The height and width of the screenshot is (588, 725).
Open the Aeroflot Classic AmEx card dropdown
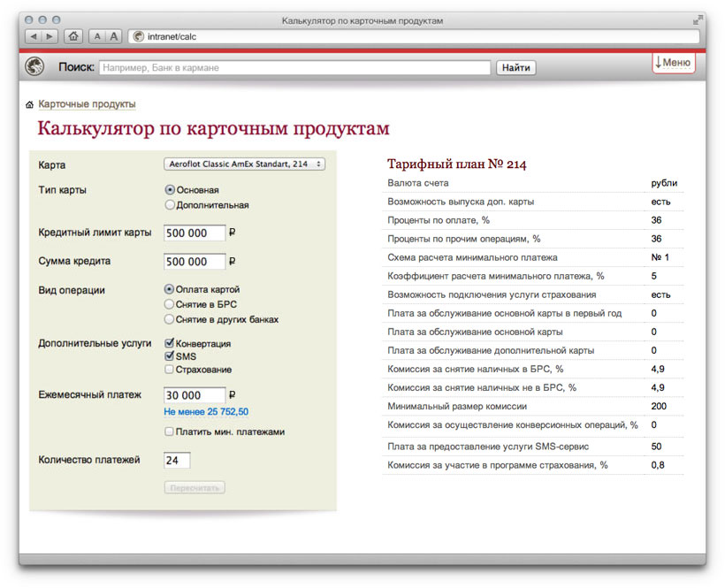245,164
